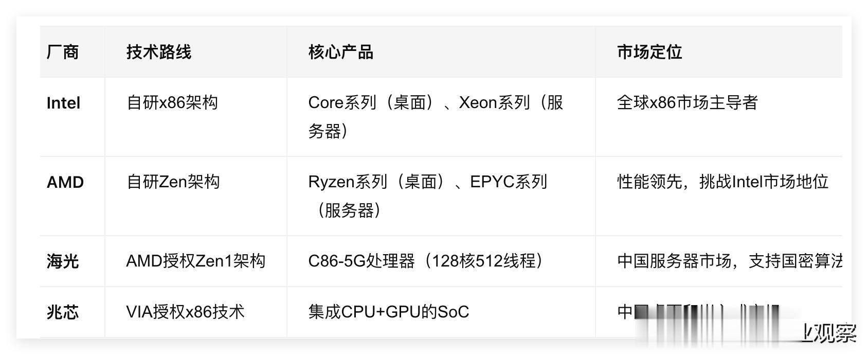Image resolution: width=868 pixels, height=355 pixels.
Task: Select the AMD授权Zen1架构 cell
Action: 195,261
